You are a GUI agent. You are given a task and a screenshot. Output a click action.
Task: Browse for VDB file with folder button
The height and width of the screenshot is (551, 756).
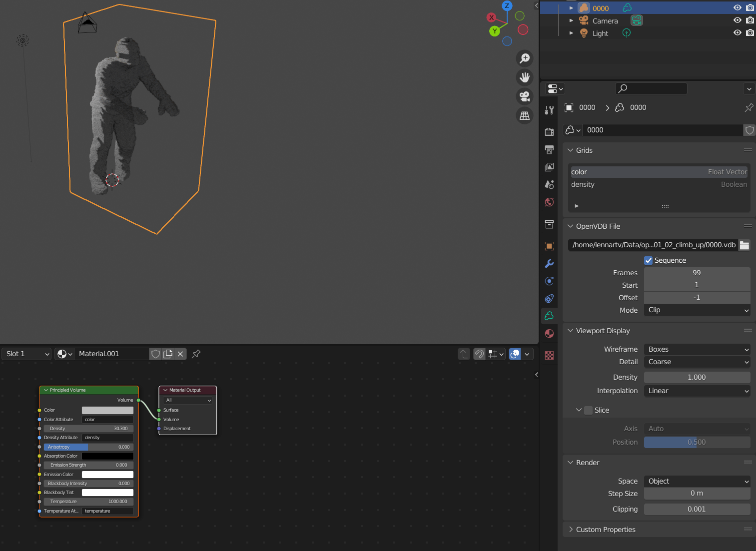pos(744,245)
